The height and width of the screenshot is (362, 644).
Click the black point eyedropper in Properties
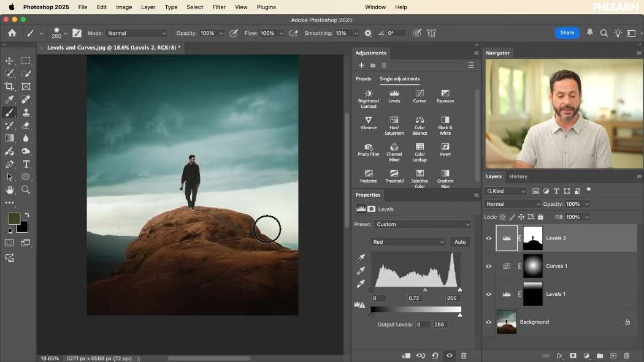point(361,258)
